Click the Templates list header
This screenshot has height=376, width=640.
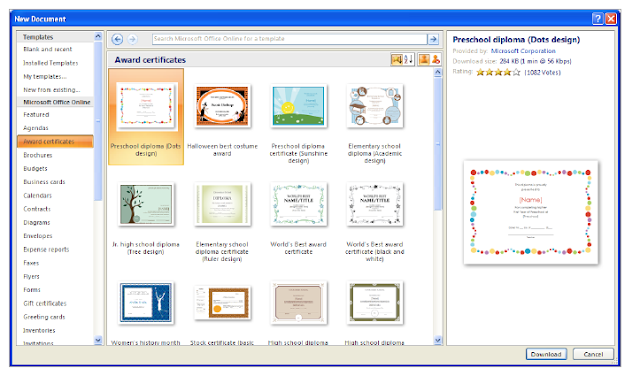(56, 37)
